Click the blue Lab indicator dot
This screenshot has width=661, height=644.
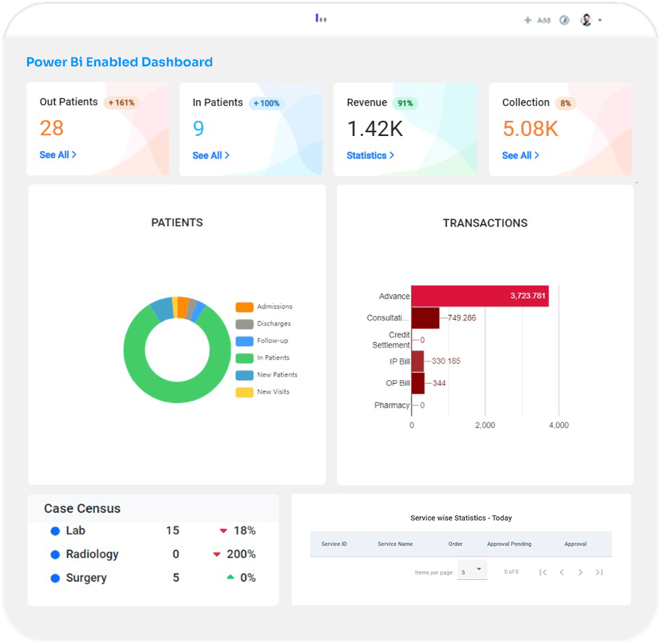point(56,531)
